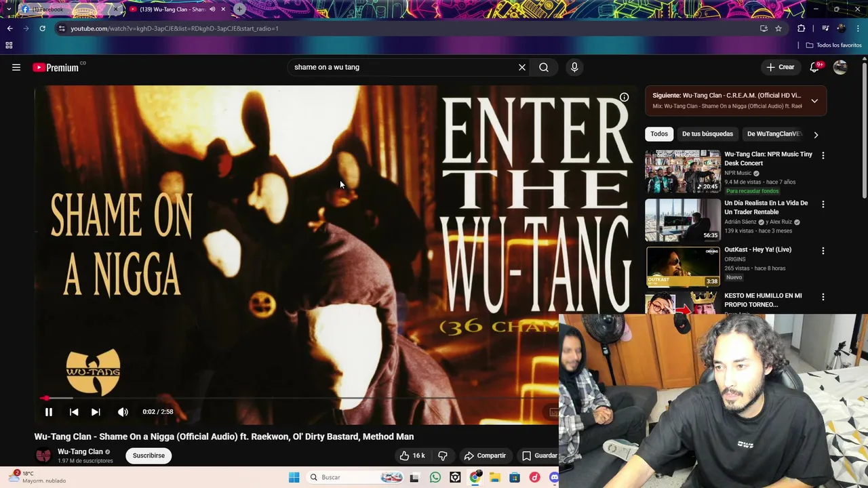The height and width of the screenshot is (488, 868).
Task: Show video info card icon in the player
Action: click(624, 97)
